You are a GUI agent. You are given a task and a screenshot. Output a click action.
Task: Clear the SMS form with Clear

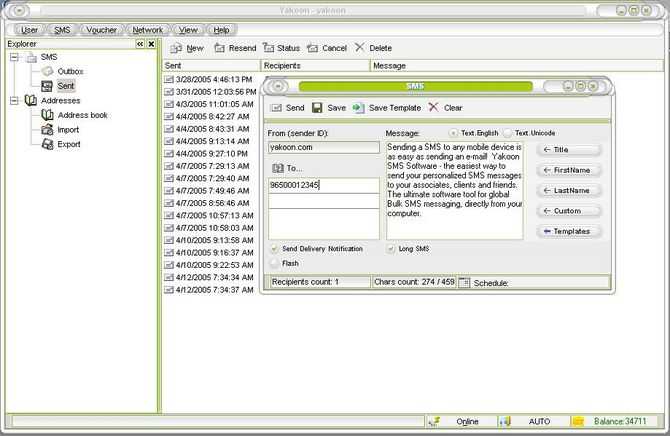coord(446,108)
